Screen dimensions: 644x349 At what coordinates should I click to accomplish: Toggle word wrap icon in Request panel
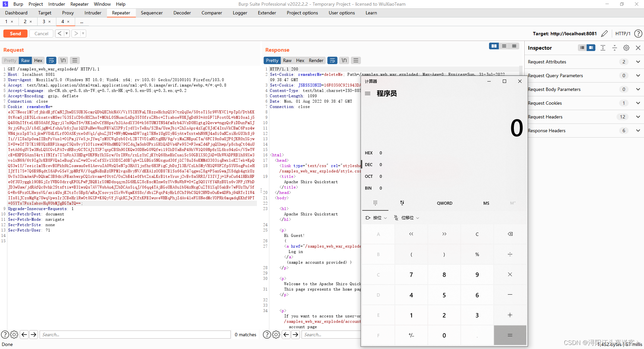pyautogui.click(x=51, y=60)
